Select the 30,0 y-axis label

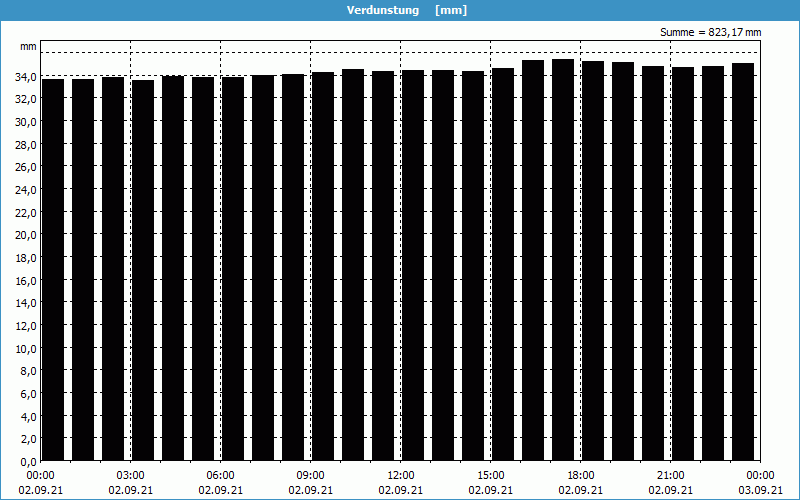coord(26,121)
